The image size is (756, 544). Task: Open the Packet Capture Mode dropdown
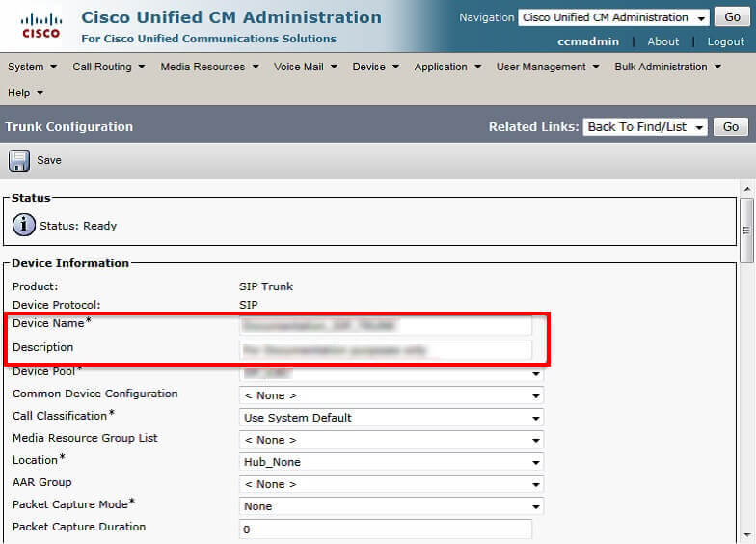click(x=391, y=506)
